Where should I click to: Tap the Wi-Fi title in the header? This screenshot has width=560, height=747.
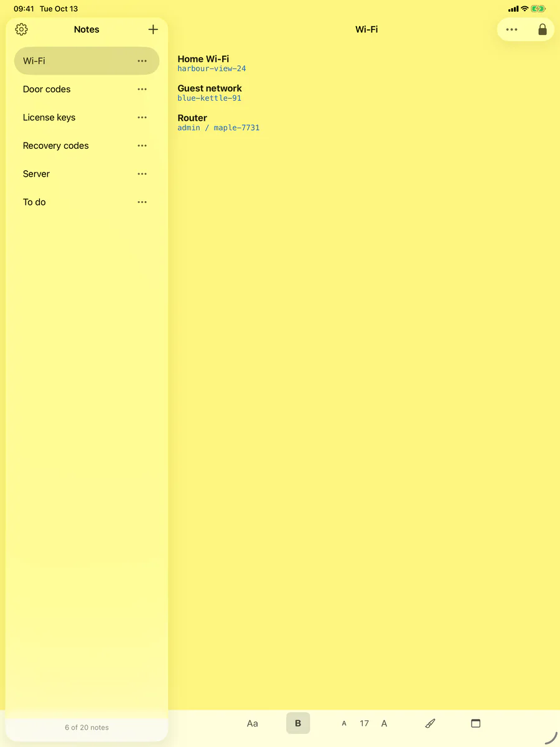[366, 29]
